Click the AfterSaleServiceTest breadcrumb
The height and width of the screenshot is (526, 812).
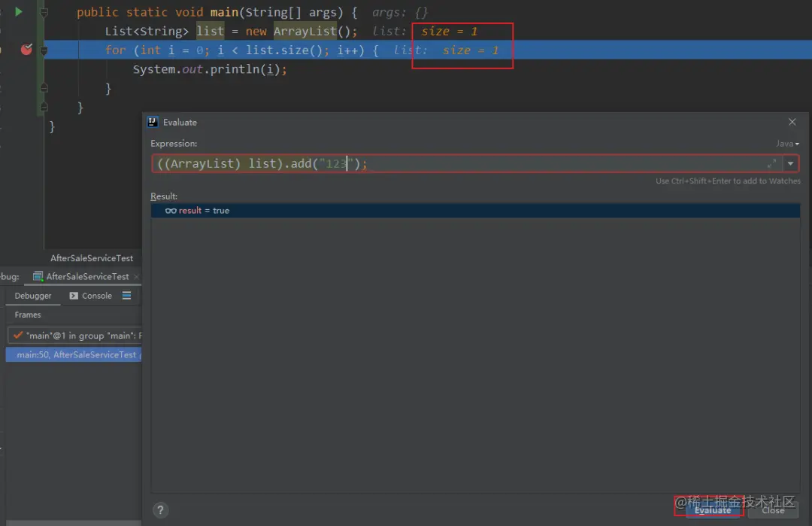[x=92, y=257]
